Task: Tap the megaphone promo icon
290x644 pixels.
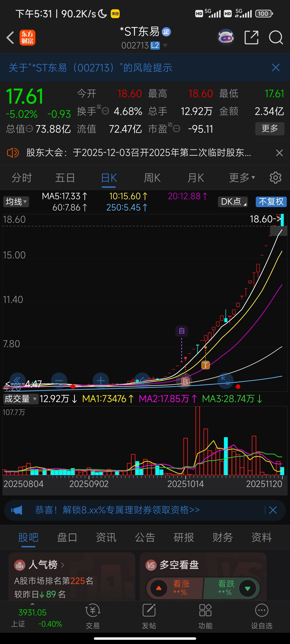Action: [x=17, y=510]
